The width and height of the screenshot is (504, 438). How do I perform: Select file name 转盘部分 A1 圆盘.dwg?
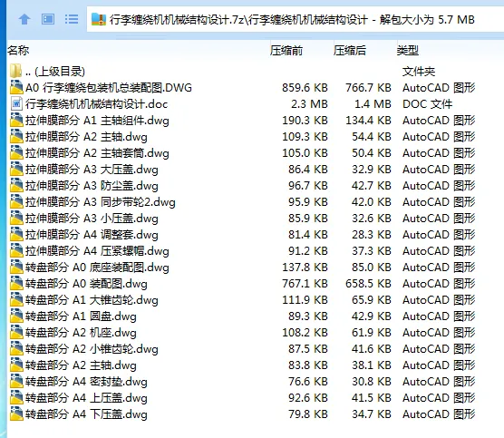coord(81,316)
